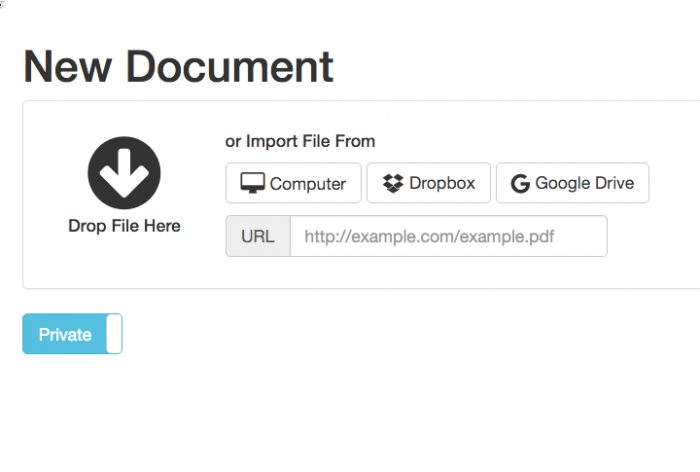Click the circular down-arrow drop file icon

[124, 173]
